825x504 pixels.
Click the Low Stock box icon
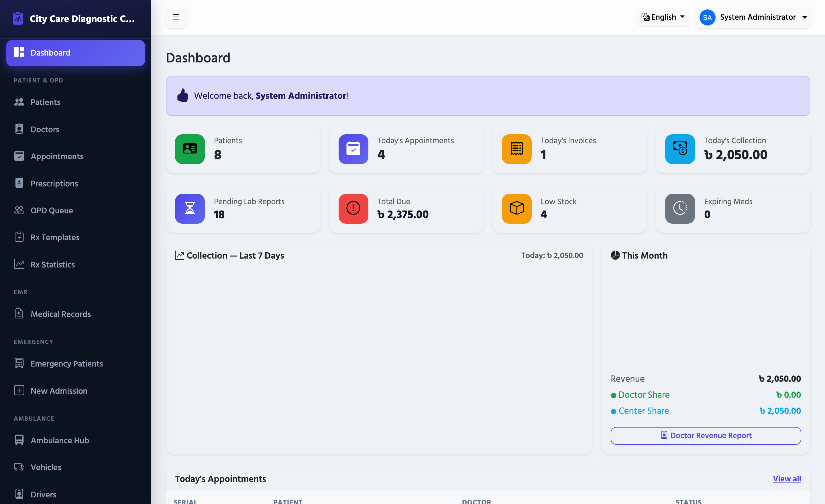[517, 208]
